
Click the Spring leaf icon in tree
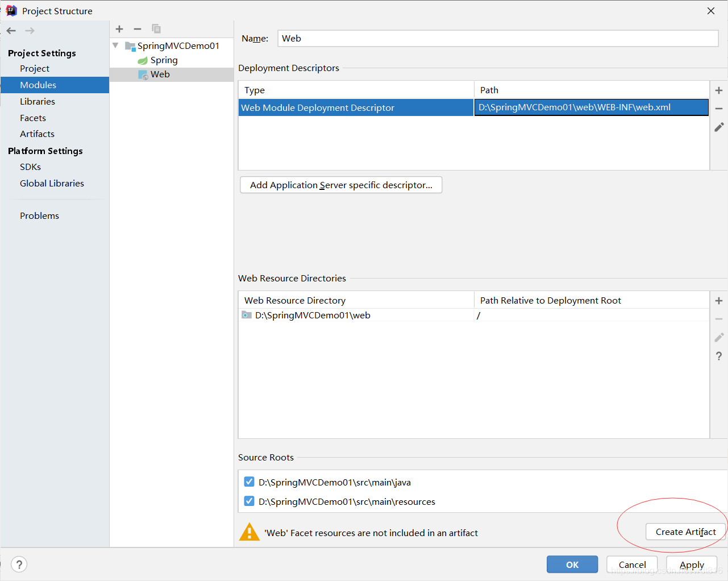pos(143,60)
